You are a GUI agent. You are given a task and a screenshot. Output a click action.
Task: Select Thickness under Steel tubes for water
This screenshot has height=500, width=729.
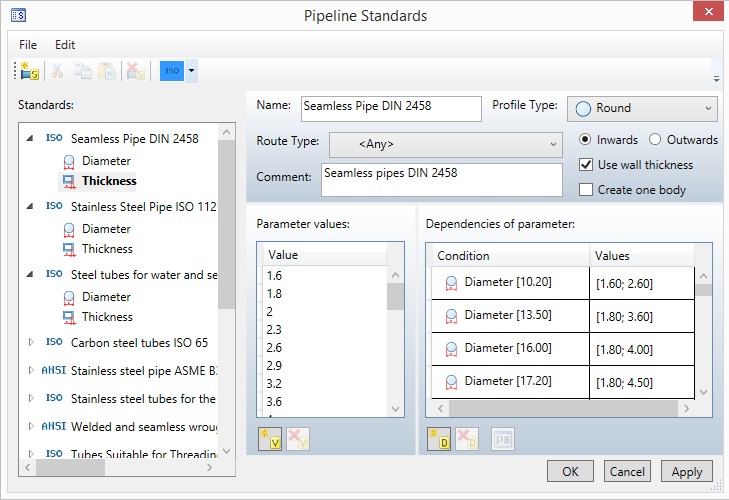tap(107, 317)
